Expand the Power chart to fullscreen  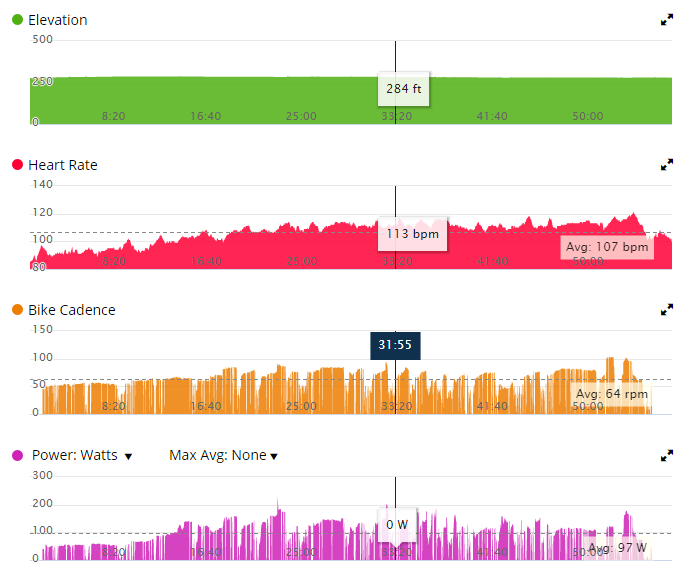(x=667, y=455)
